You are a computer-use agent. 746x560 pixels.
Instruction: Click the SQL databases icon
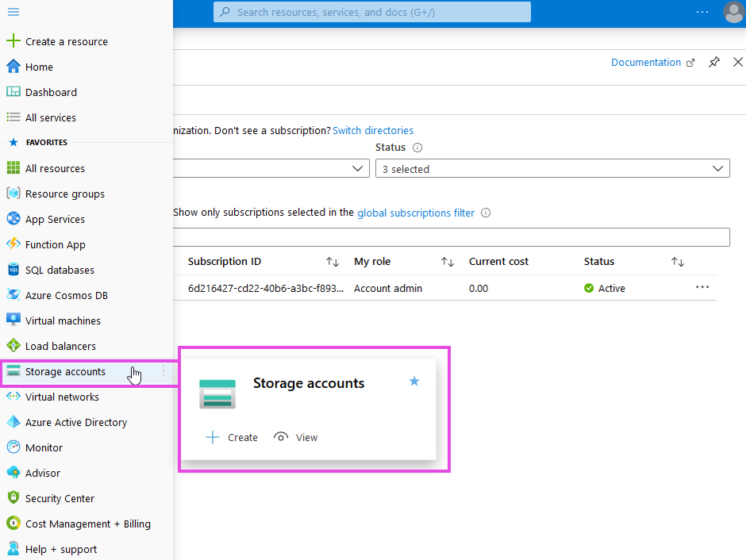pyautogui.click(x=13, y=270)
